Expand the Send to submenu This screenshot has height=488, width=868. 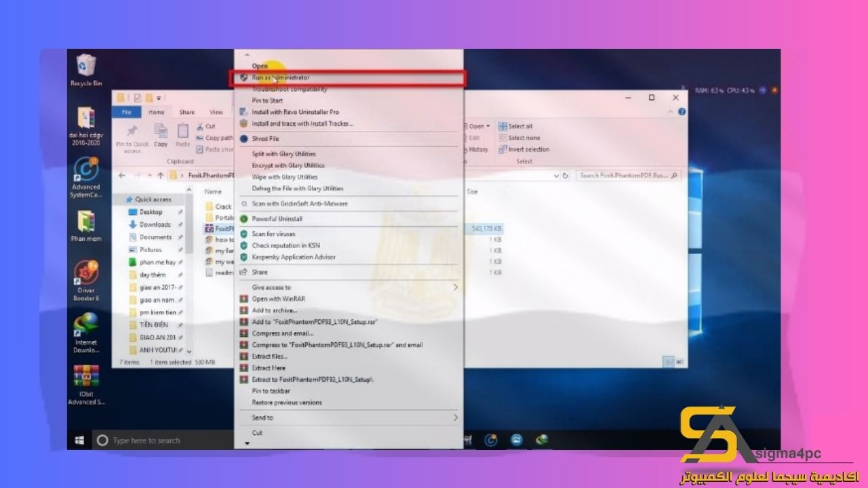point(349,418)
